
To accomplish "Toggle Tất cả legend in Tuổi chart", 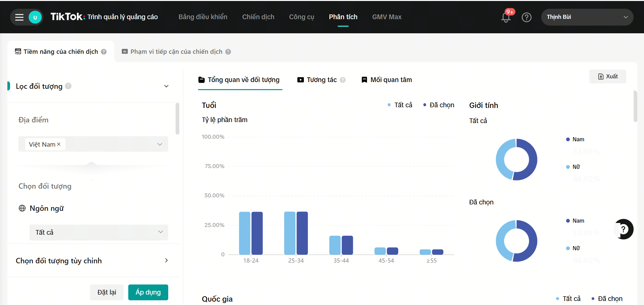I will click(x=400, y=105).
